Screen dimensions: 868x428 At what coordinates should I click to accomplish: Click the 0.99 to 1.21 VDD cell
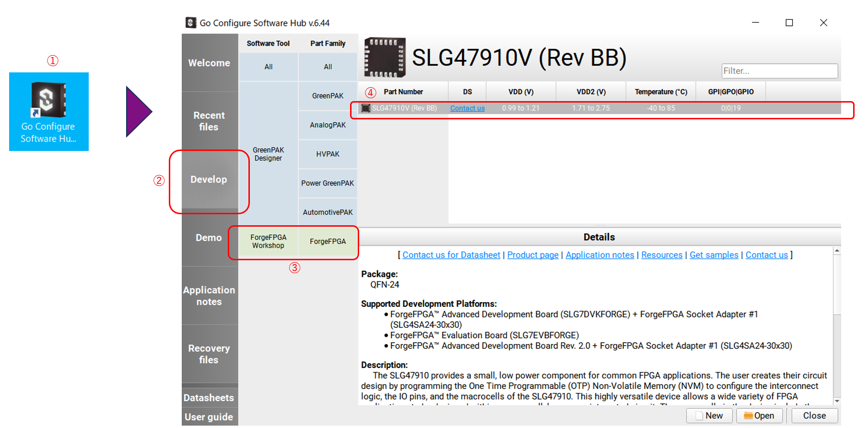(521, 108)
